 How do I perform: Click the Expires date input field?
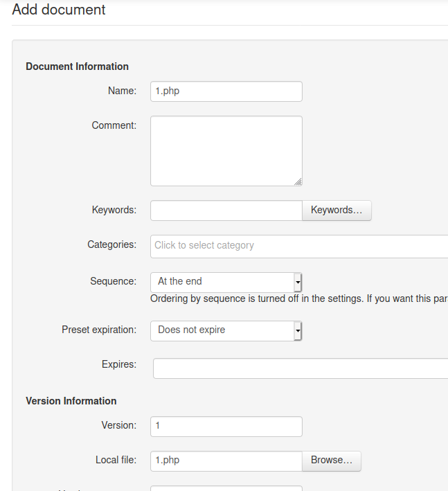point(301,368)
